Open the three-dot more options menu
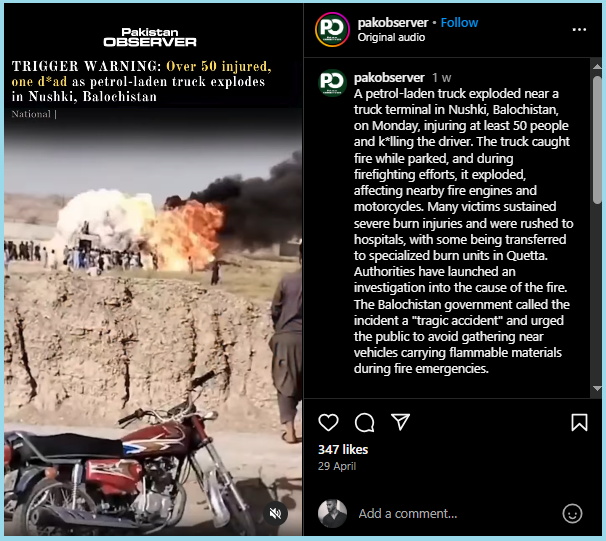The height and width of the screenshot is (541, 606). (x=579, y=30)
